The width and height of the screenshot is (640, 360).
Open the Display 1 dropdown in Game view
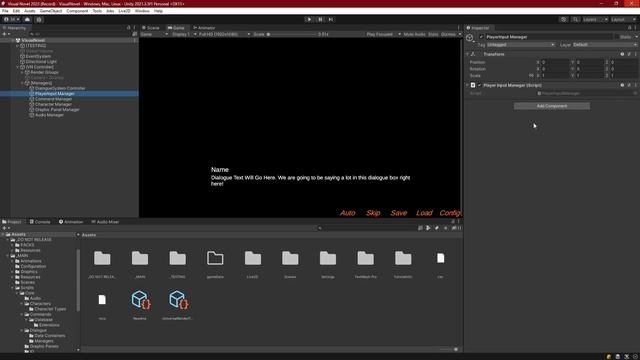[x=184, y=34]
